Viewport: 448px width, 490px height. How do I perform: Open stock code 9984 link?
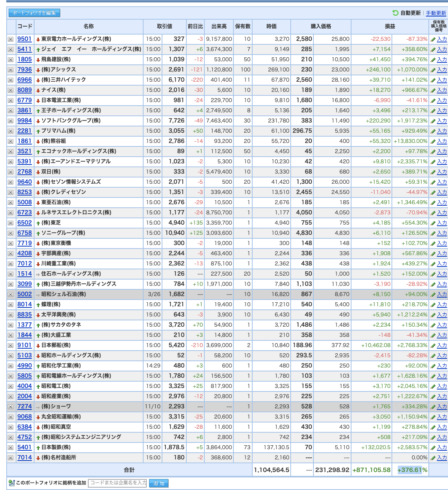pyautogui.click(x=24, y=121)
